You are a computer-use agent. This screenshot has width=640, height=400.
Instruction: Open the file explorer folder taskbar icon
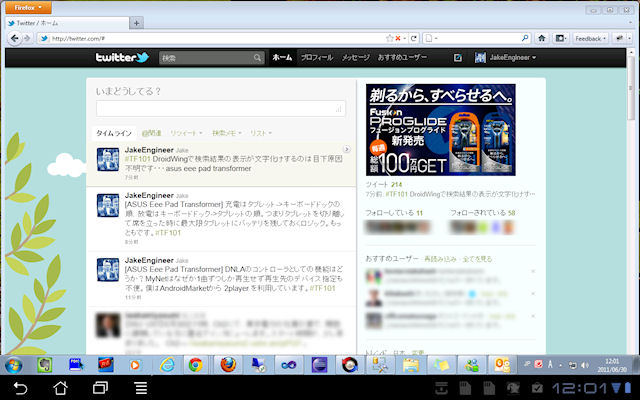(411, 365)
